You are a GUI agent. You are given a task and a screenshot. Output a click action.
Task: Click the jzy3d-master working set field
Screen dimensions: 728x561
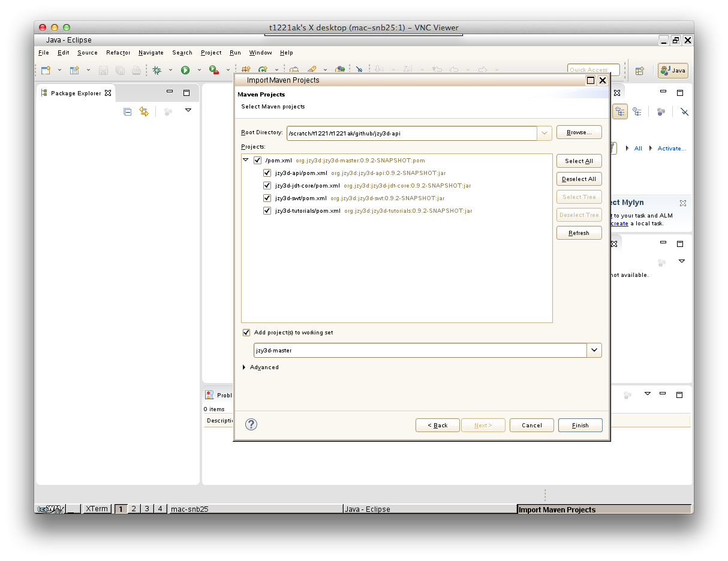click(x=420, y=350)
